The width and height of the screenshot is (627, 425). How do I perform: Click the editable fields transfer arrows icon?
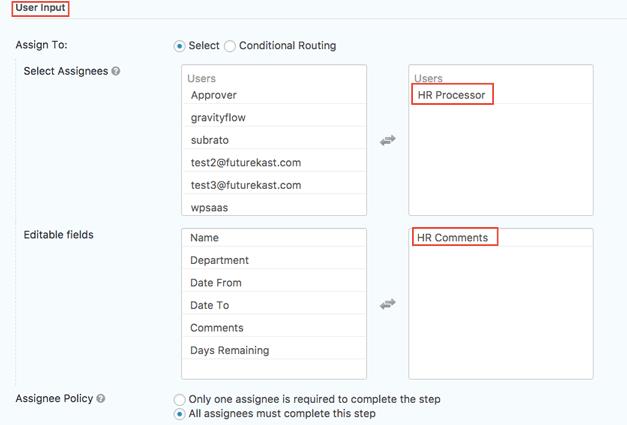388,304
